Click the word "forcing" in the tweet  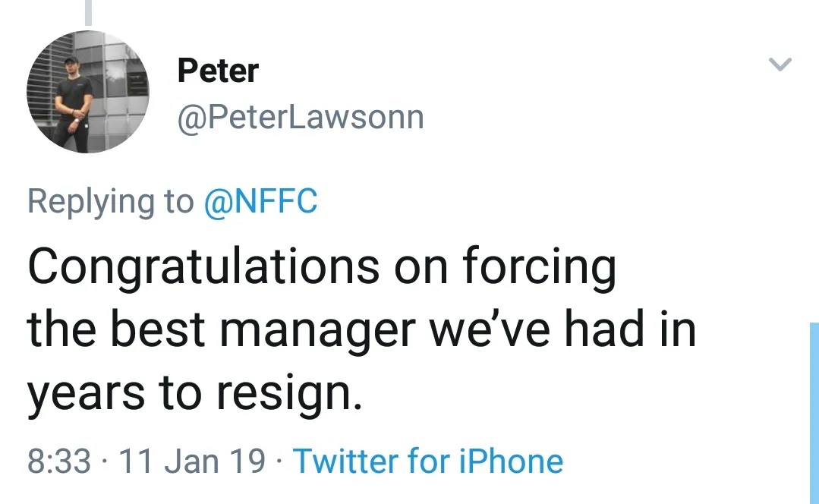click(539, 267)
